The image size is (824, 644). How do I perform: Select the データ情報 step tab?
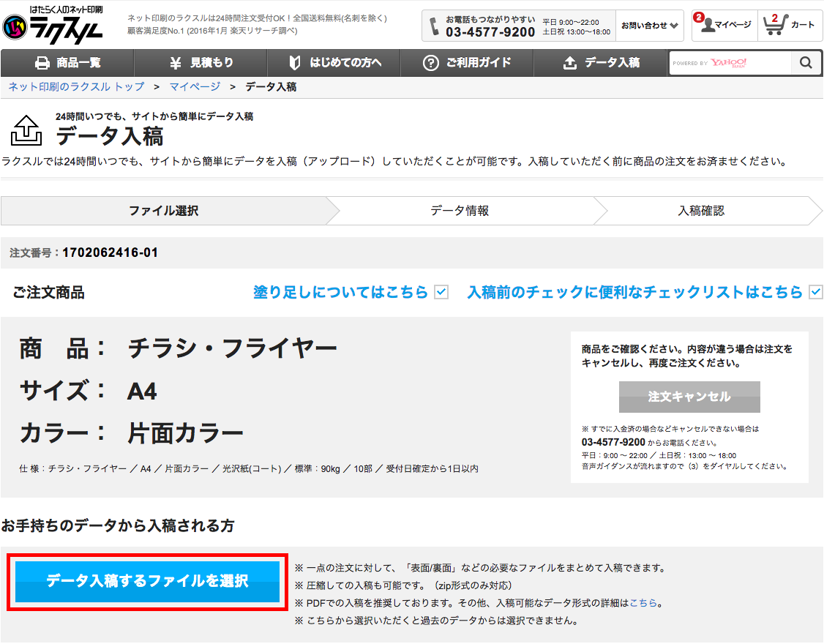460,211
